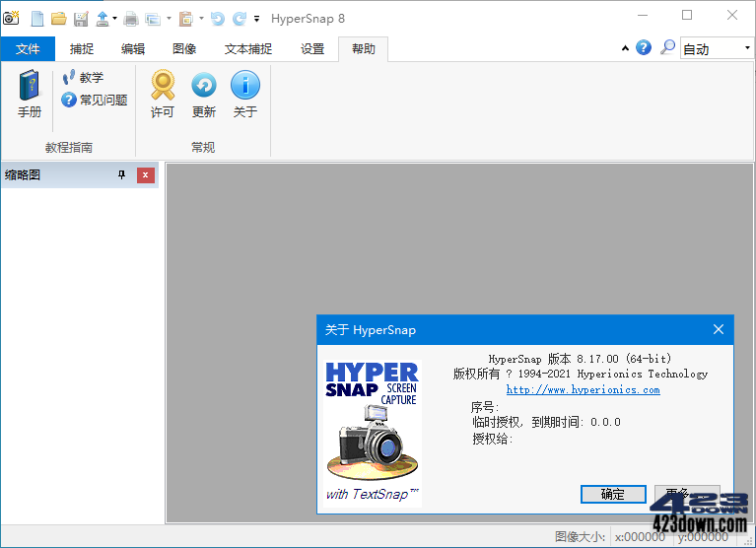Click the 确定 button
The height and width of the screenshot is (548, 756).
[613, 494]
